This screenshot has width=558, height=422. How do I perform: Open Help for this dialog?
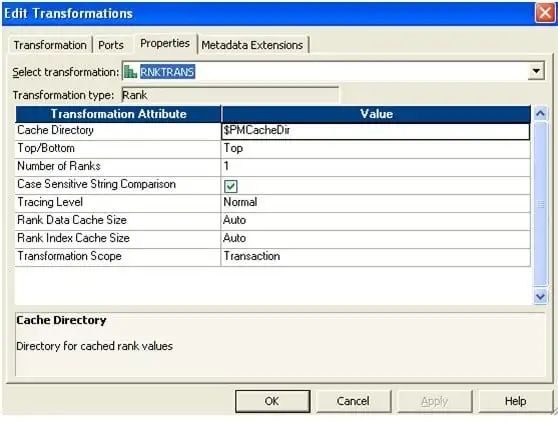515,401
